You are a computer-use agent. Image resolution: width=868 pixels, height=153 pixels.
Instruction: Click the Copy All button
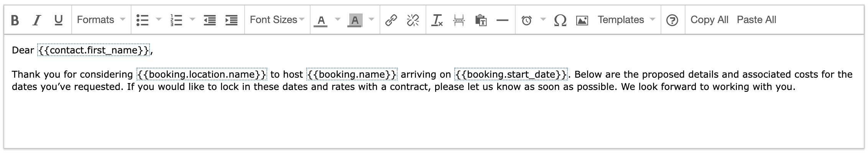point(709,20)
